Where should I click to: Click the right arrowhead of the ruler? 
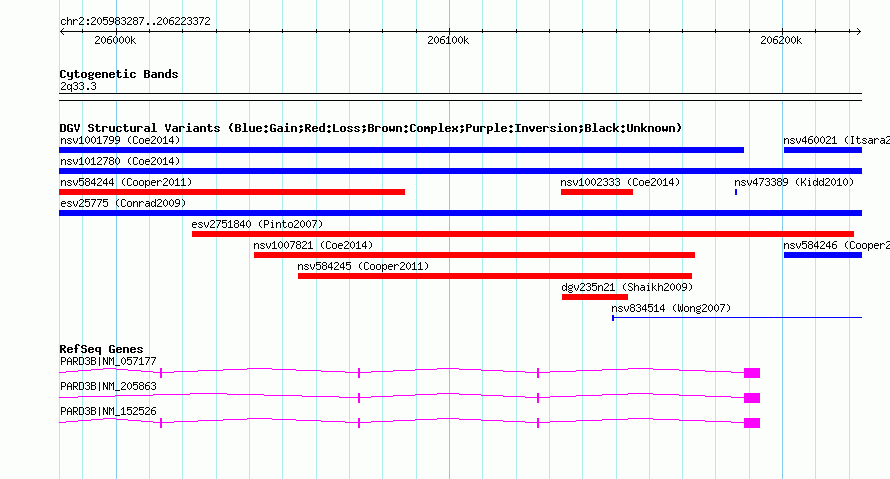pyautogui.click(x=859, y=32)
